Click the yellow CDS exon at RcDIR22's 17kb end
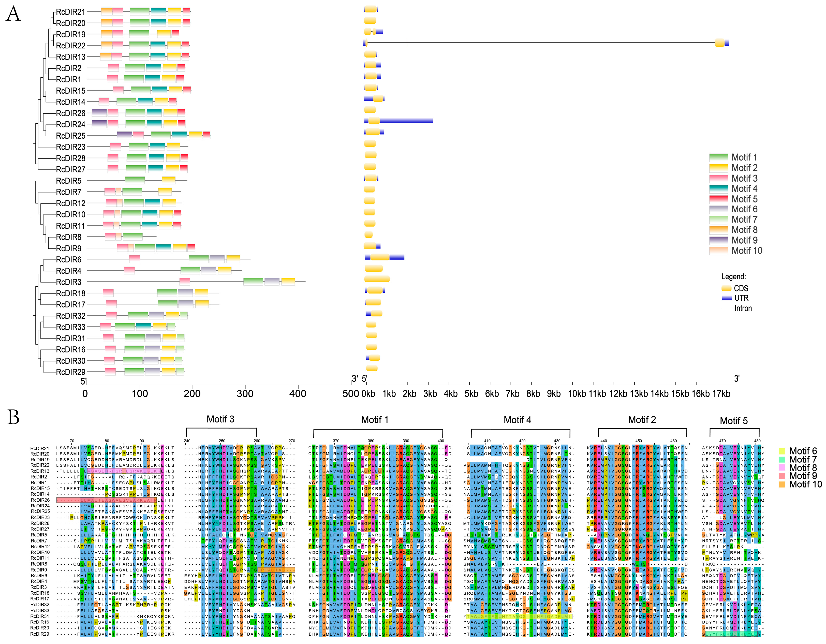826x644 pixels. click(x=719, y=43)
